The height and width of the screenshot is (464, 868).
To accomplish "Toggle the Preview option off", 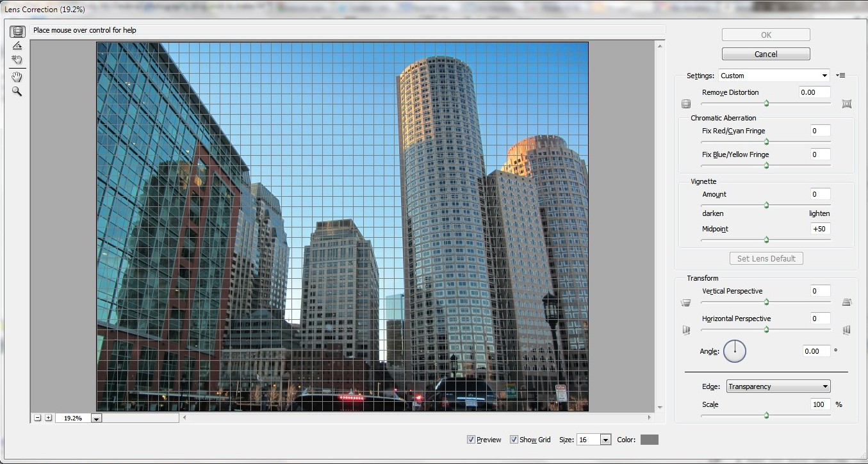I will click(x=472, y=439).
